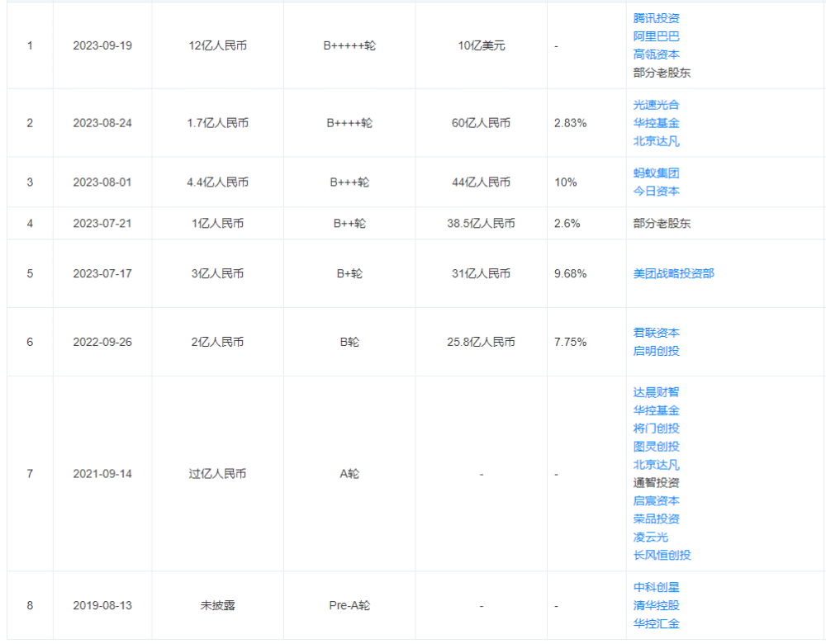Select the 2.83% share value
Image resolution: width=826 pixels, height=644 pixels.
[x=570, y=123]
